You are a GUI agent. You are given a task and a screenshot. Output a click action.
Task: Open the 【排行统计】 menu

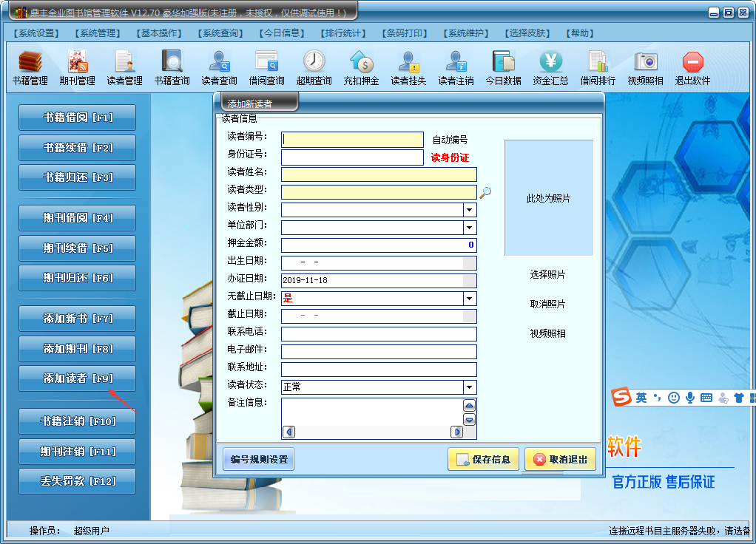342,33
